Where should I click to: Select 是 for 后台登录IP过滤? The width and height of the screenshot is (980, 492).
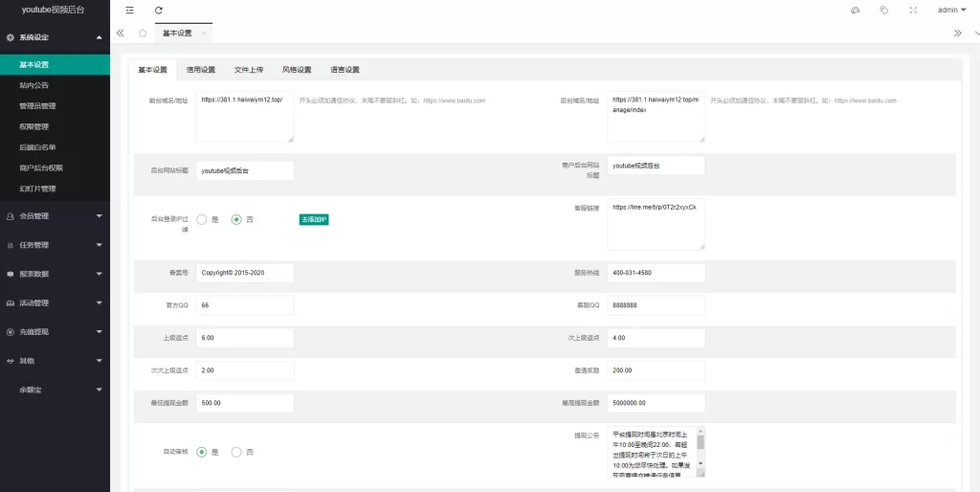pyautogui.click(x=202, y=219)
